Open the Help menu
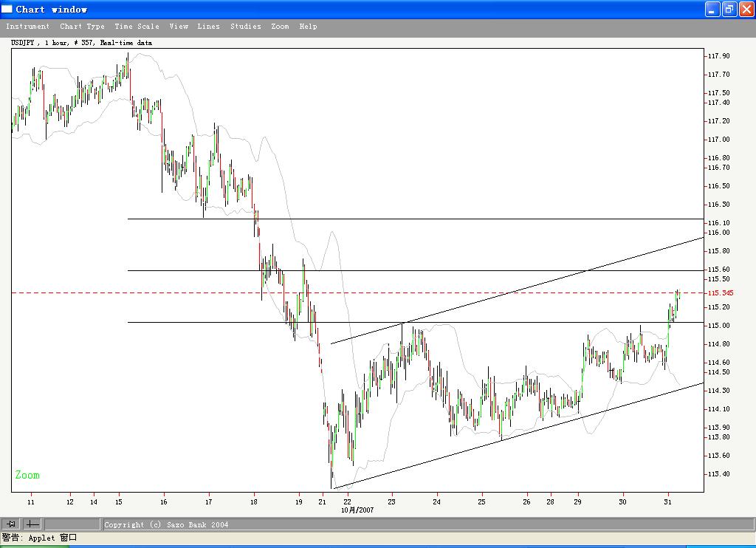Viewport: 756px width, 548px height. point(308,27)
